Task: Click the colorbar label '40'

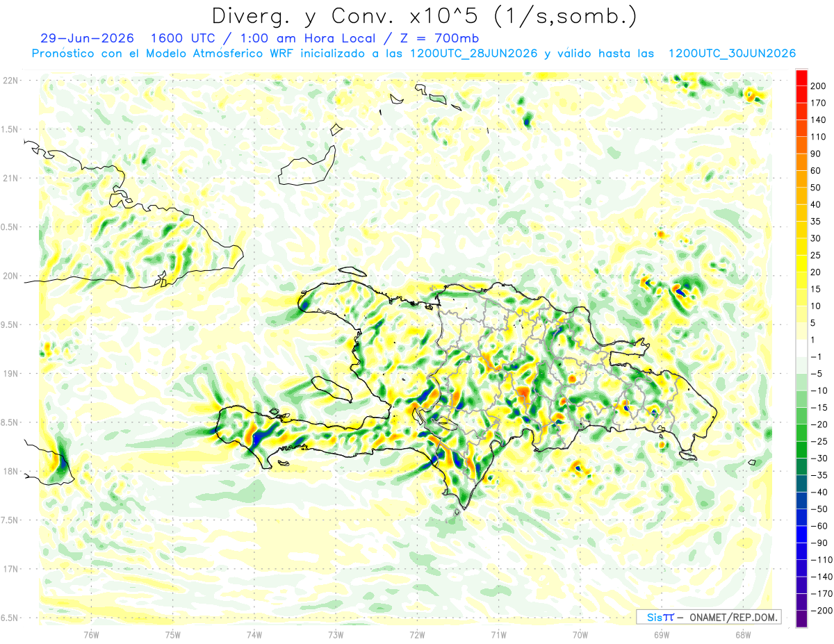Action: 817,204
